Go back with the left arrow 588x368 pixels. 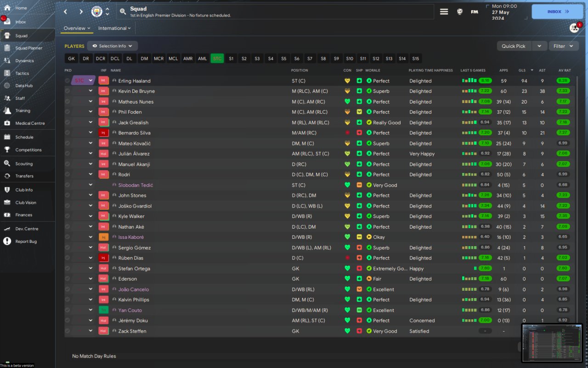pyautogui.click(x=65, y=11)
